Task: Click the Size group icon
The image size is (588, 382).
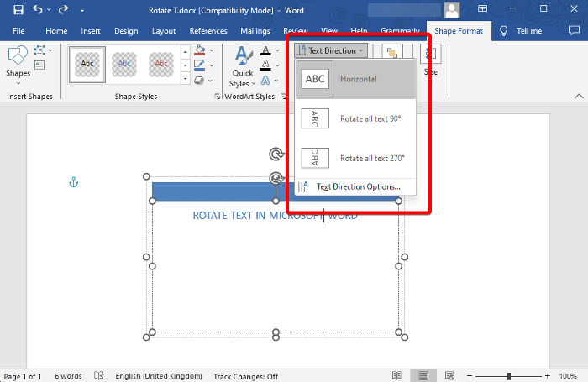Action: coord(430,55)
